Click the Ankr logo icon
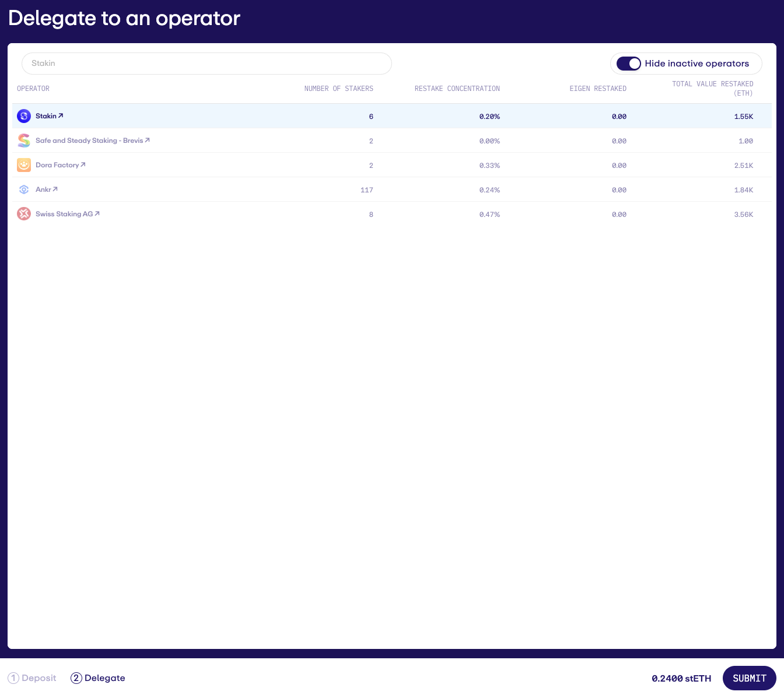The height and width of the screenshot is (695, 784). (24, 189)
